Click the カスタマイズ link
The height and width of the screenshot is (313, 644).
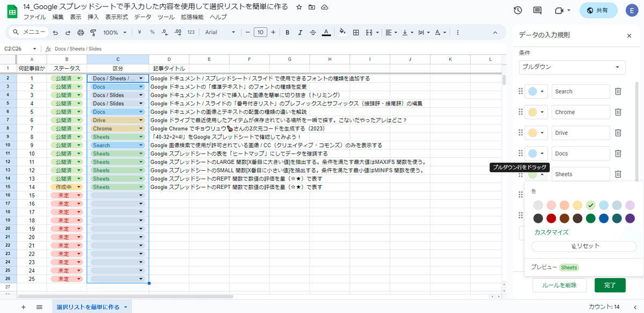551,232
